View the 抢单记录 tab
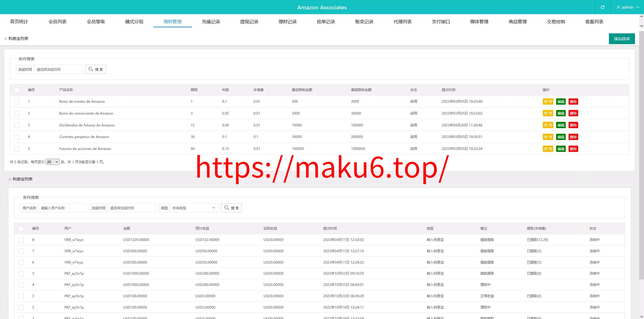Image resolution: width=644 pixels, height=319 pixels. tap(326, 21)
